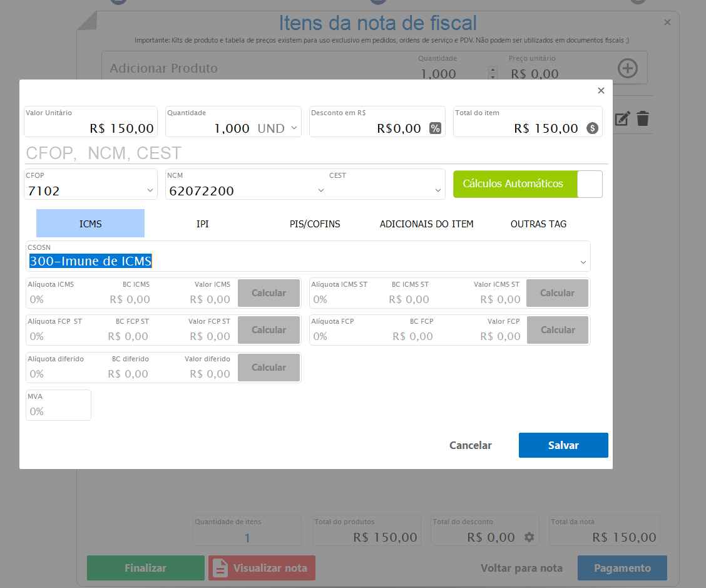Expand the CEST dropdown
Image resolution: width=706 pixels, height=588 pixels.
pos(437,190)
